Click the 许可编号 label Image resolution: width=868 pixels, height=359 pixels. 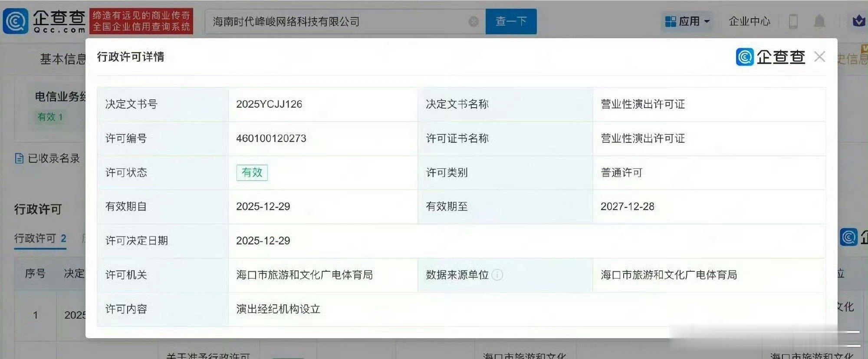pyautogui.click(x=126, y=138)
